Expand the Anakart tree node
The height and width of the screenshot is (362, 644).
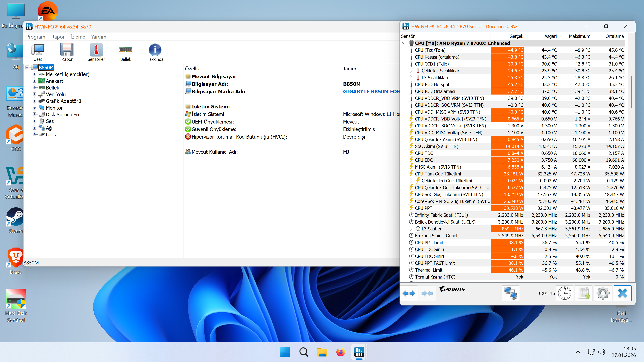(x=35, y=81)
